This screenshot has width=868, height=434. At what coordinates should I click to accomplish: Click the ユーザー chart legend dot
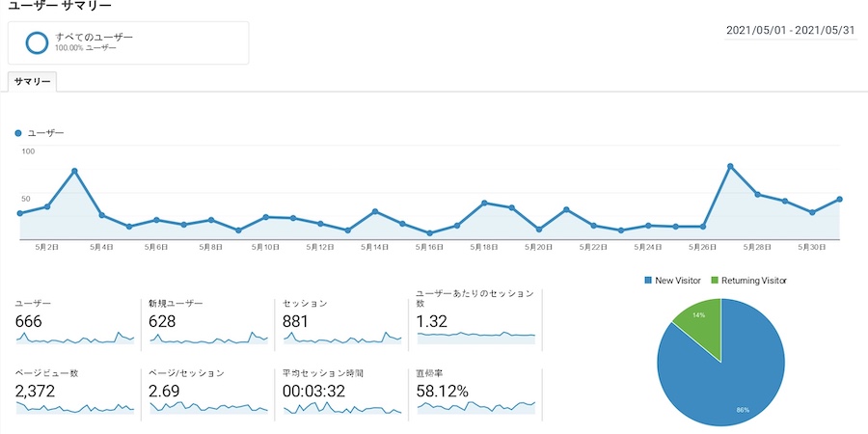click(x=18, y=133)
